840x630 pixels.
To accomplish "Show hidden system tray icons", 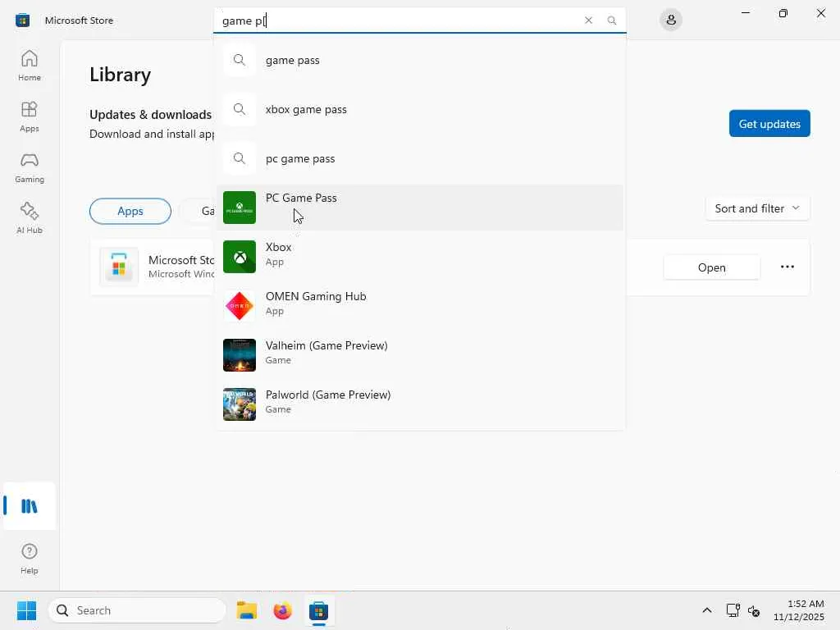I will pyautogui.click(x=706, y=610).
